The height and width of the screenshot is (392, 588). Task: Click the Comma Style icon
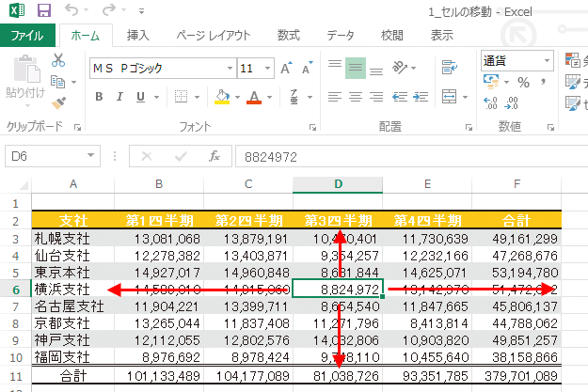click(543, 82)
